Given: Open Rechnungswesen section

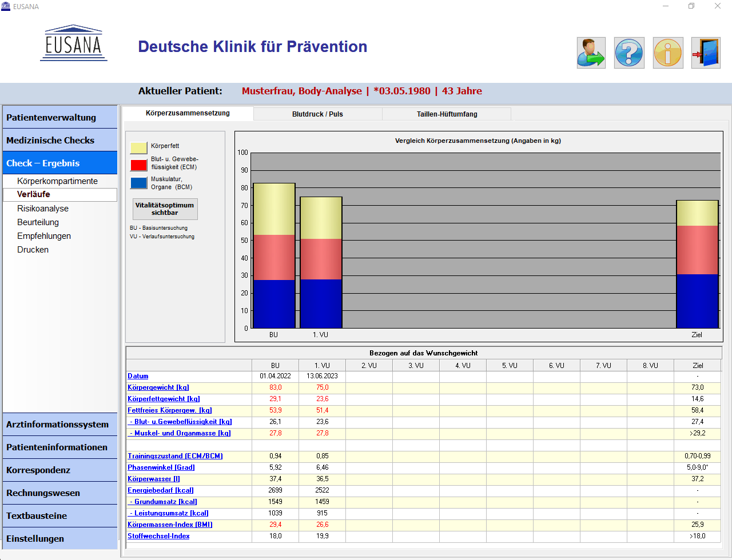Looking at the screenshot, I should 60,493.
